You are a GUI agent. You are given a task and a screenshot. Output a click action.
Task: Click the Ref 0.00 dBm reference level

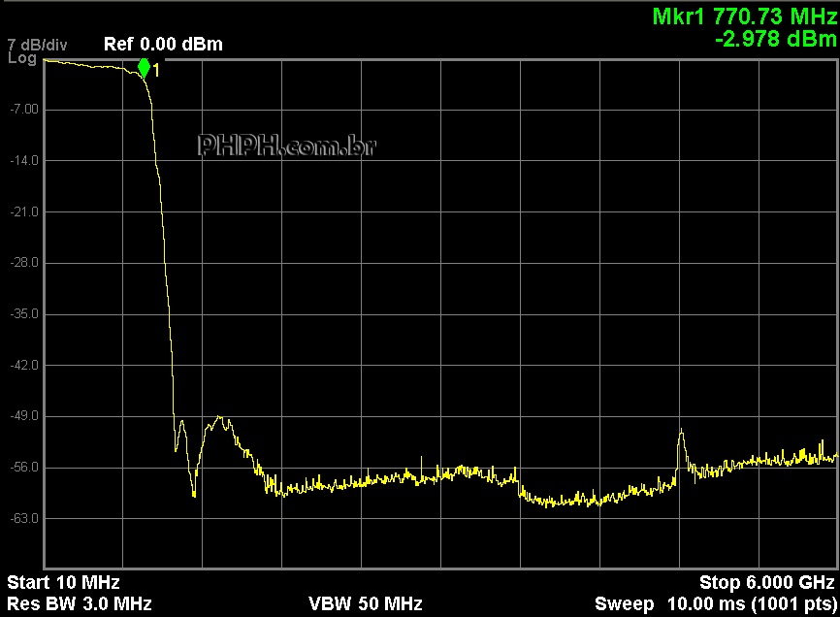(163, 45)
